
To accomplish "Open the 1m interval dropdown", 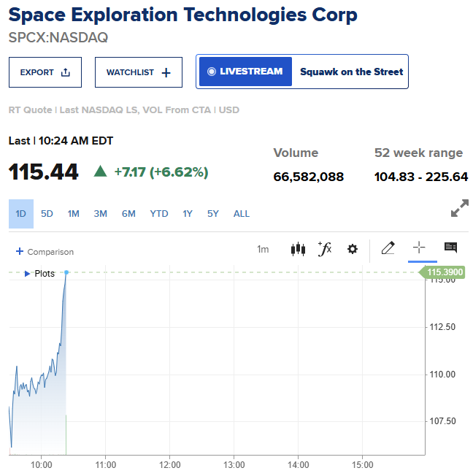I will 263,249.
